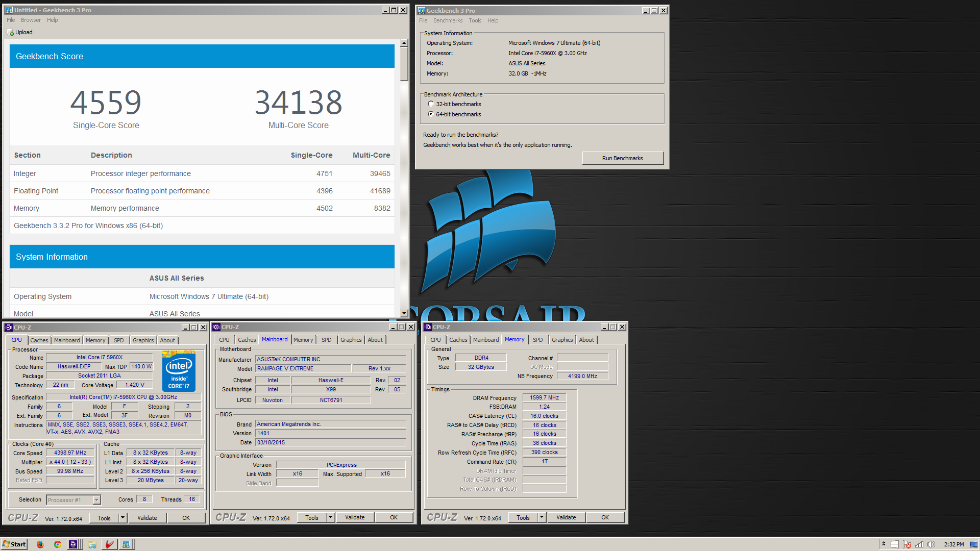Switch to Caches tab in first CPU-Z window
The image size is (980, 551).
coord(39,340)
